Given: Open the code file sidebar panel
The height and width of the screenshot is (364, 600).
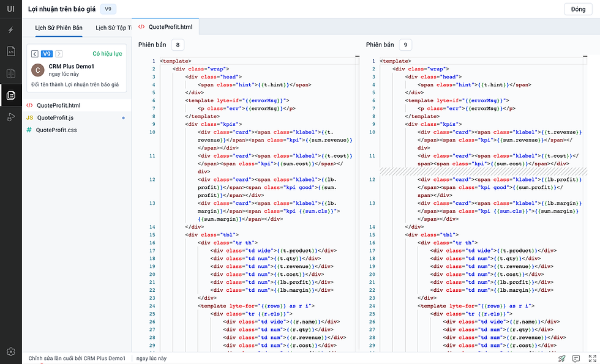Looking at the screenshot, I should tap(11, 51).
